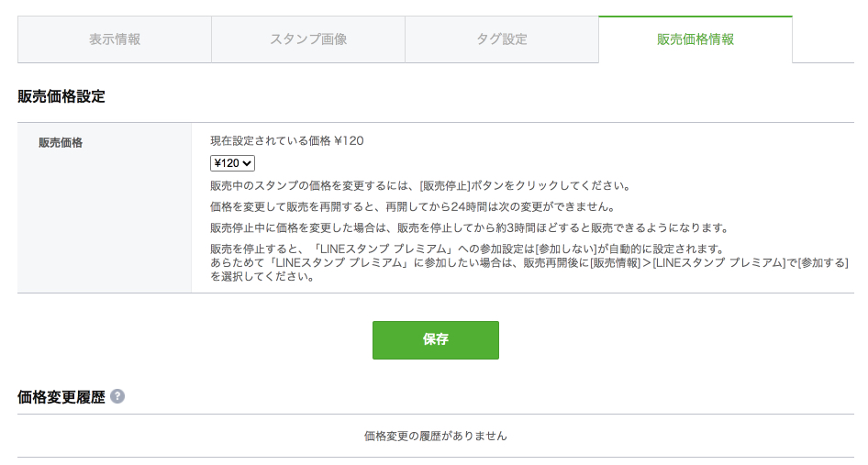Click the 販売価格 row label
The height and width of the screenshot is (465, 868).
61,143
